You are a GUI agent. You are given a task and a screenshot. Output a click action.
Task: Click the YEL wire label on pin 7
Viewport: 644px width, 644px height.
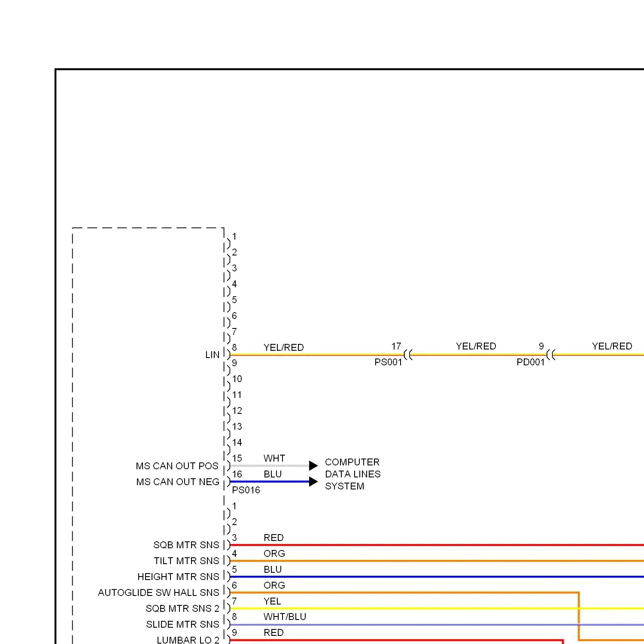coord(272,601)
